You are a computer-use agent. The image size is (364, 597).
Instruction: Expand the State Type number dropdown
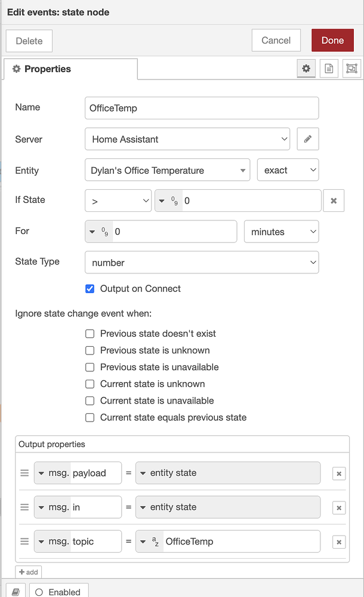[x=202, y=262]
